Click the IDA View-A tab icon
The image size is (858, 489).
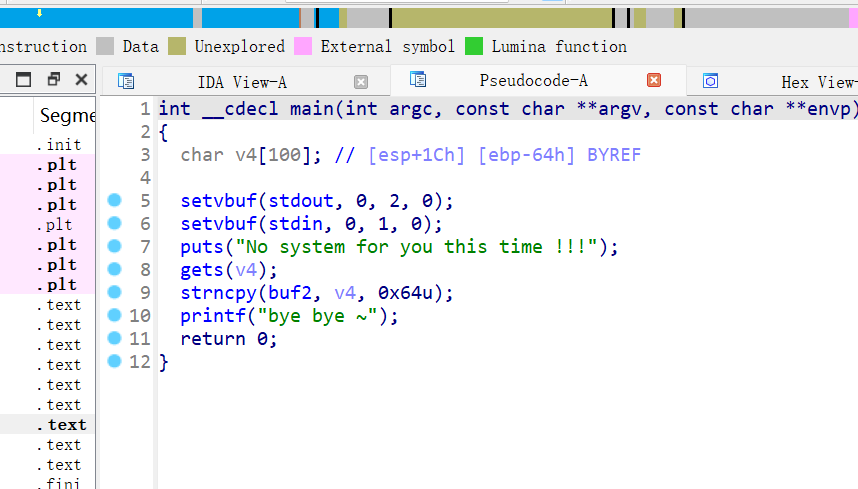126,81
